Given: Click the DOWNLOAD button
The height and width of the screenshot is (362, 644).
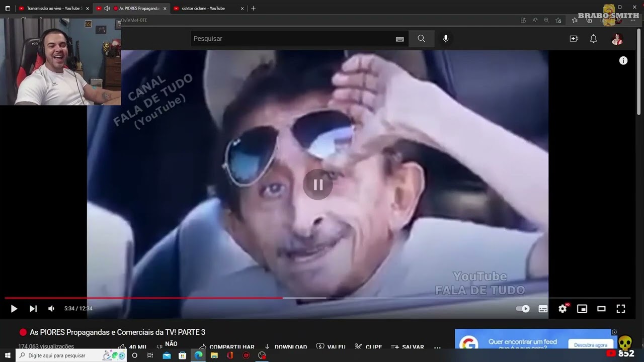Looking at the screenshot, I should 285,347.
